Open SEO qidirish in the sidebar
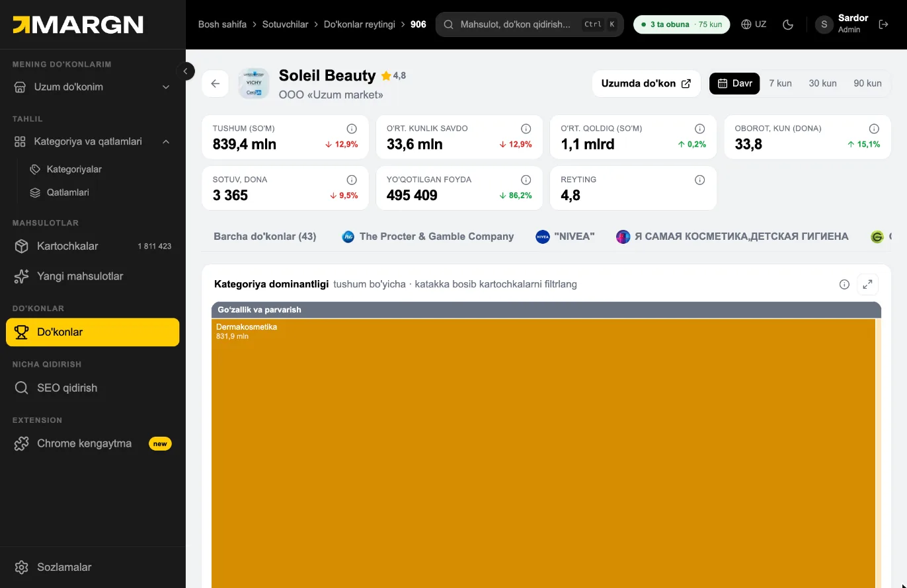 pyautogui.click(x=93, y=388)
